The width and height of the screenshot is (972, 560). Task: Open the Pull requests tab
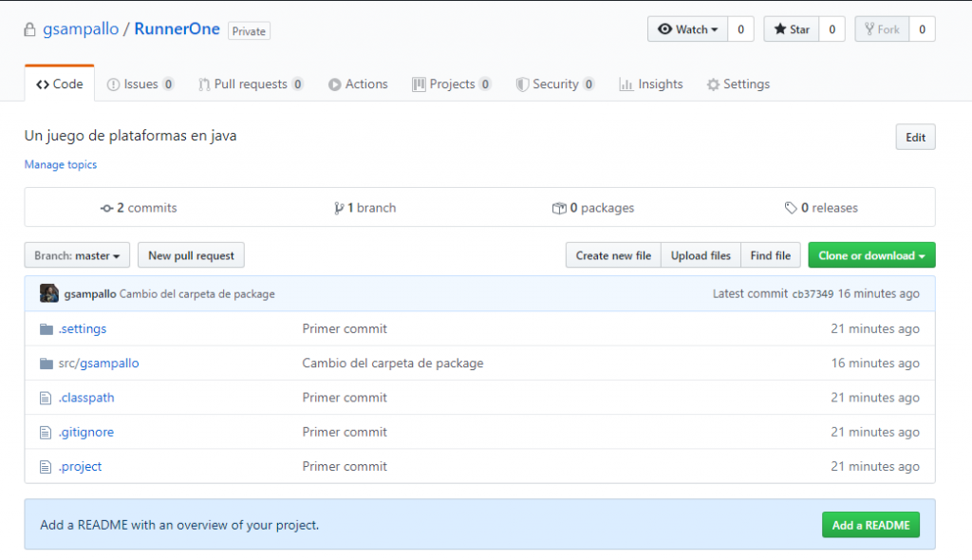point(251,84)
